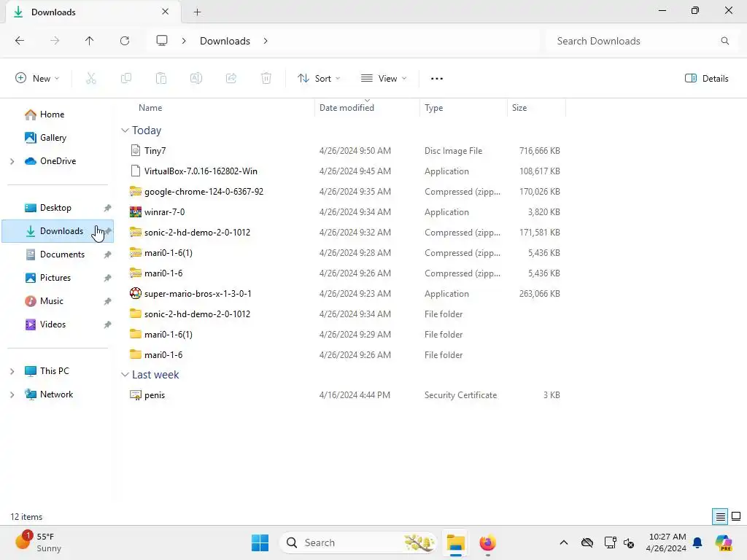This screenshot has width=747, height=560.
Task: Open the New dropdown menu
Action: 38,79
